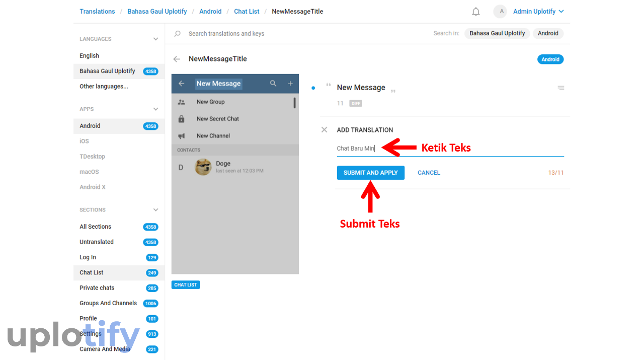Select English language
644x360 pixels.
[x=119, y=56]
